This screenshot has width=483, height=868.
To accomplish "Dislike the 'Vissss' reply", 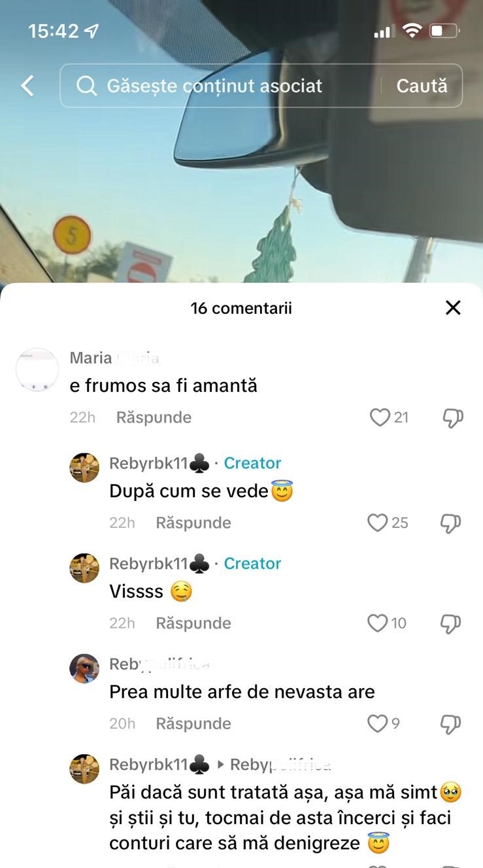I will (x=450, y=624).
